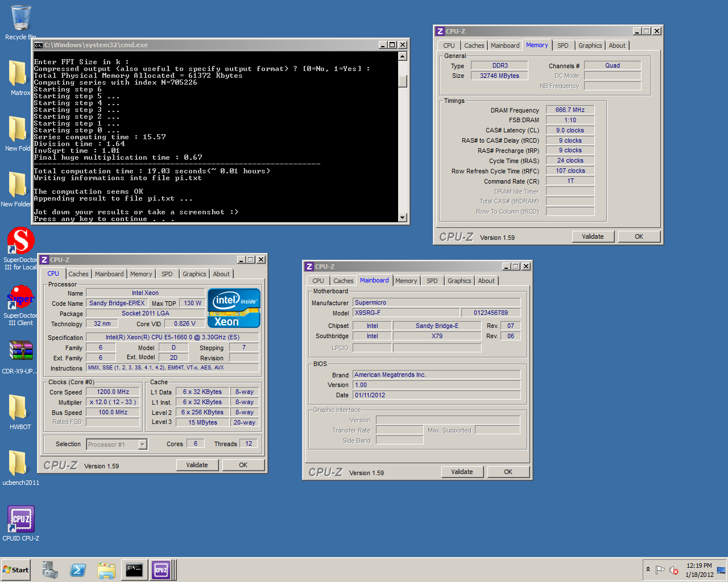
Task: Open SPD tab in CPU window
Action: click(167, 274)
